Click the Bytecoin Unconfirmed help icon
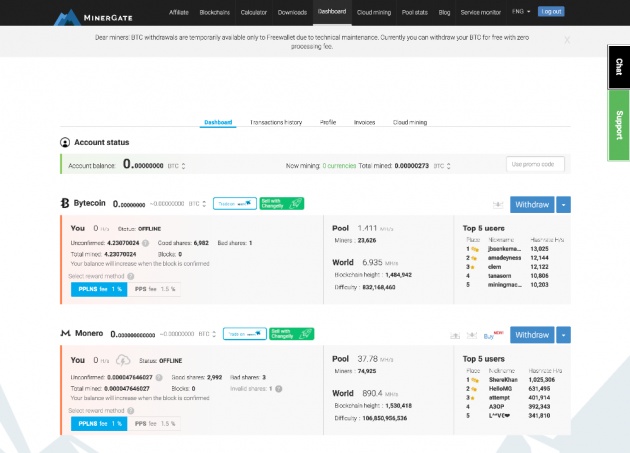This screenshot has width=630, height=453. (145, 243)
